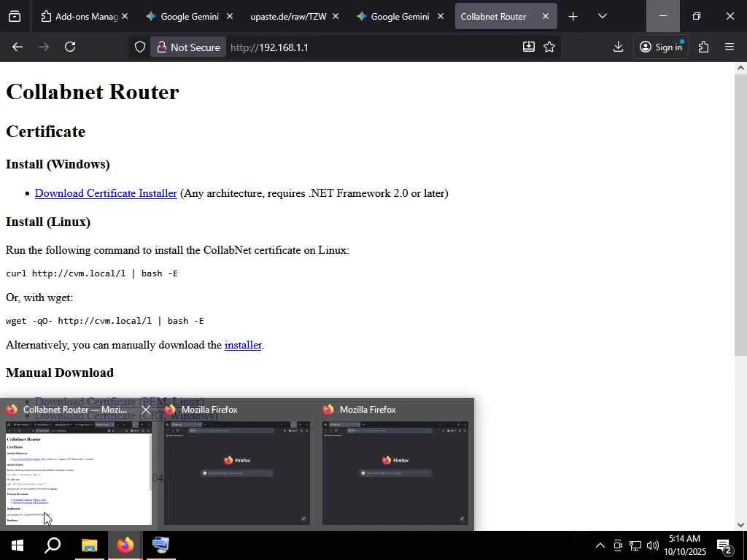Open the Windows Start menu
The width and height of the screenshot is (747, 560).
(18, 545)
